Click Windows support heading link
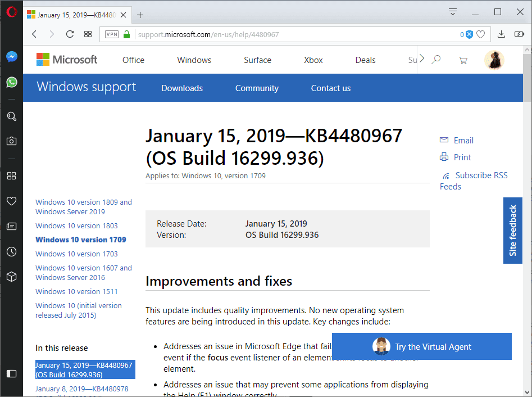The image size is (532, 397). [86, 87]
